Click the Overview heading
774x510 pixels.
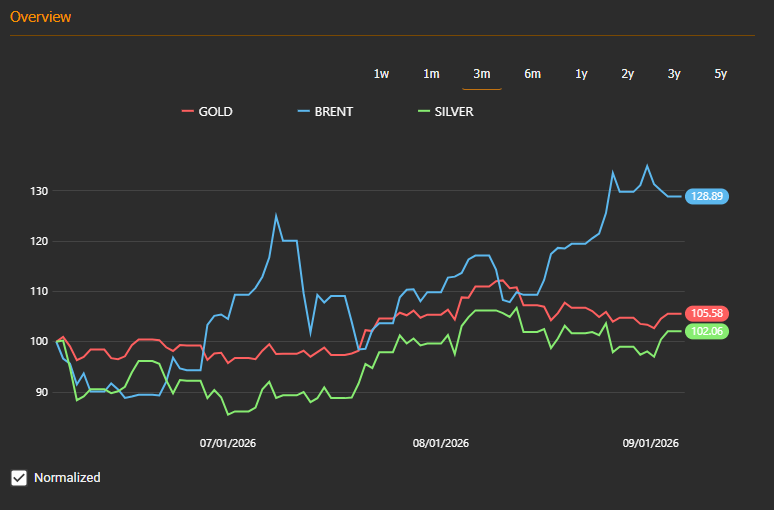point(40,17)
